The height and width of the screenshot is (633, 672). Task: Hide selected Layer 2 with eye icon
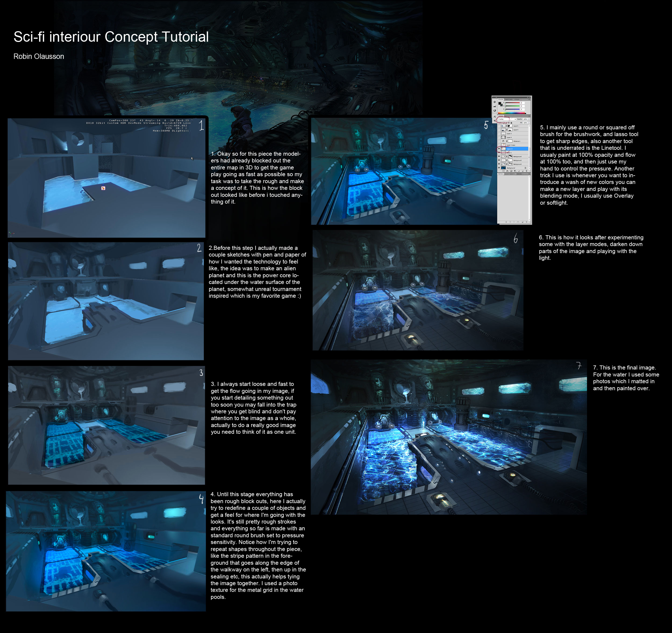point(499,149)
